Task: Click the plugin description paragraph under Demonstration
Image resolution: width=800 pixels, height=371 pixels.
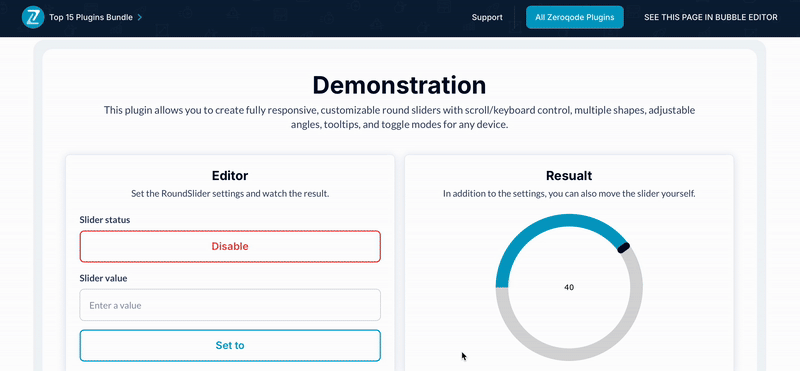Action: pos(399,117)
